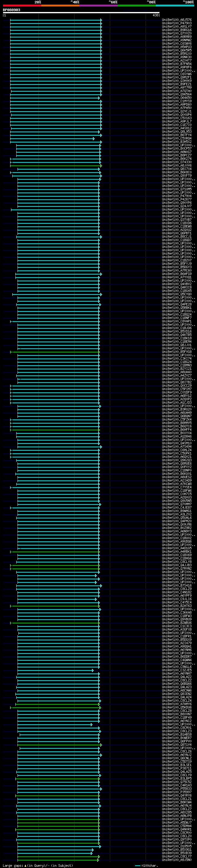Select hit UniRef100_A9NK30

tap(177, 57)
